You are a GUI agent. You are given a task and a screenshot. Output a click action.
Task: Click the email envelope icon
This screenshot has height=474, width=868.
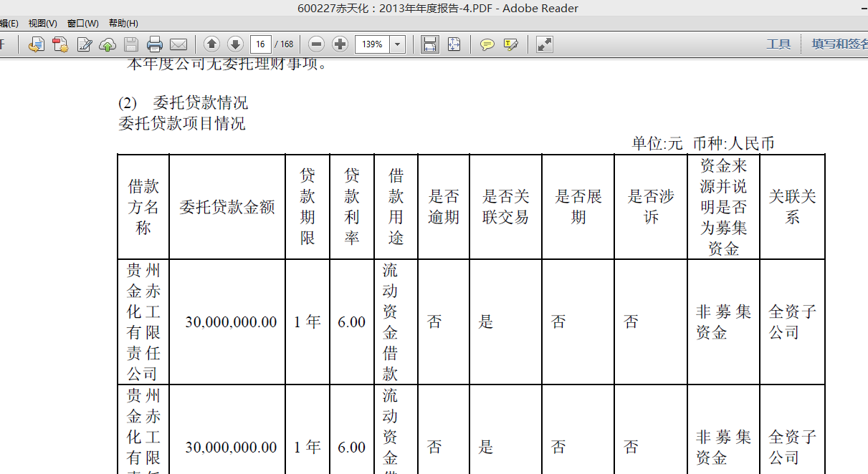point(178,44)
